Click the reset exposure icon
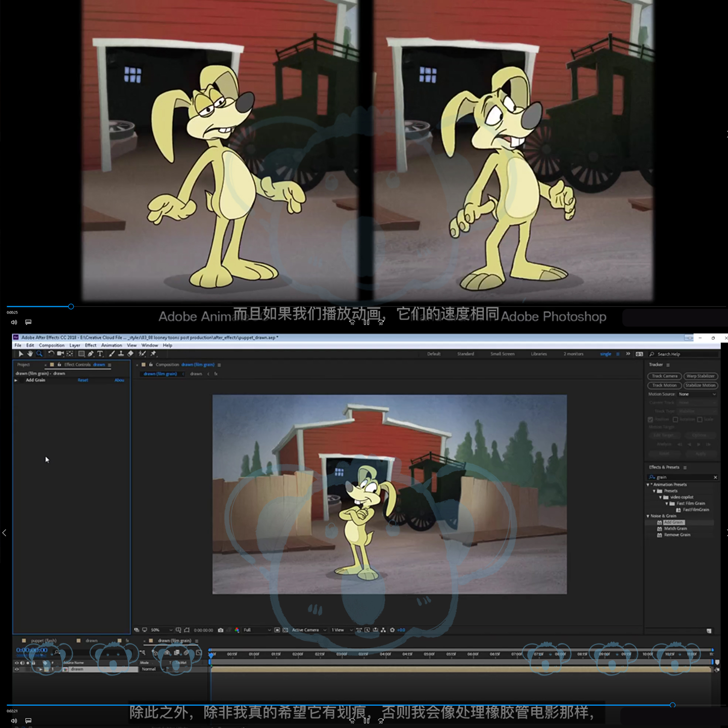Viewport: 728px width, 728px height. [392, 630]
